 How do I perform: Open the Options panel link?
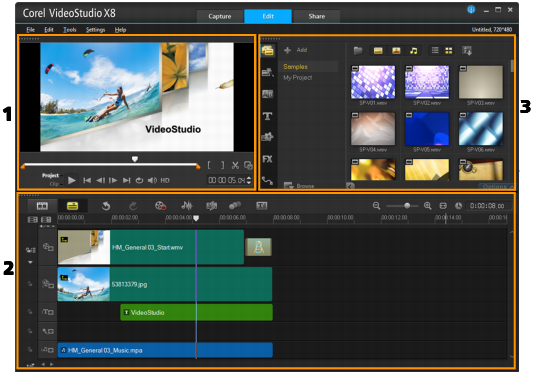pos(497,186)
